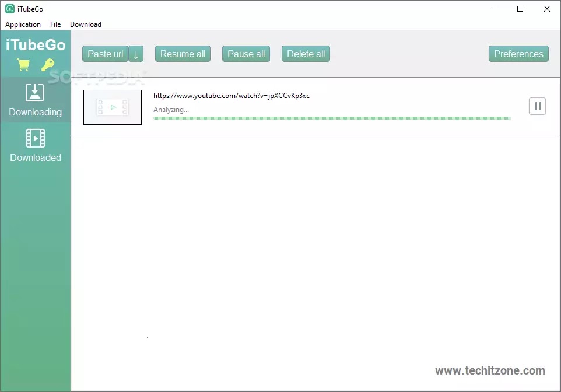
Task: Maximize the iTubeGo window
Action: (520, 9)
